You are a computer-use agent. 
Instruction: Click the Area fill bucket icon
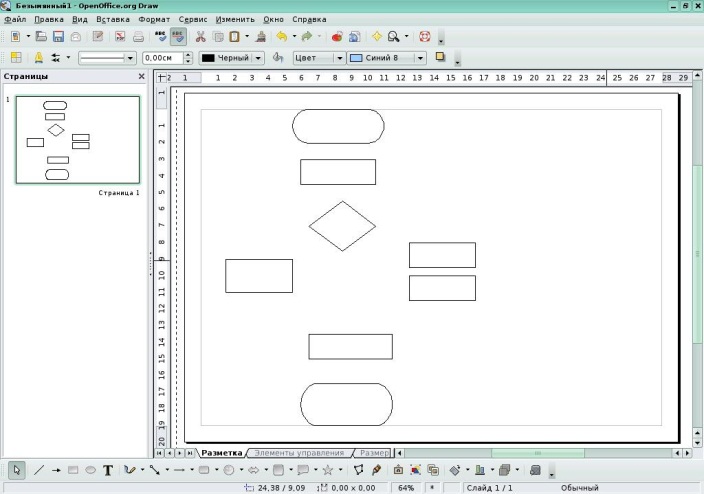tap(278, 58)
